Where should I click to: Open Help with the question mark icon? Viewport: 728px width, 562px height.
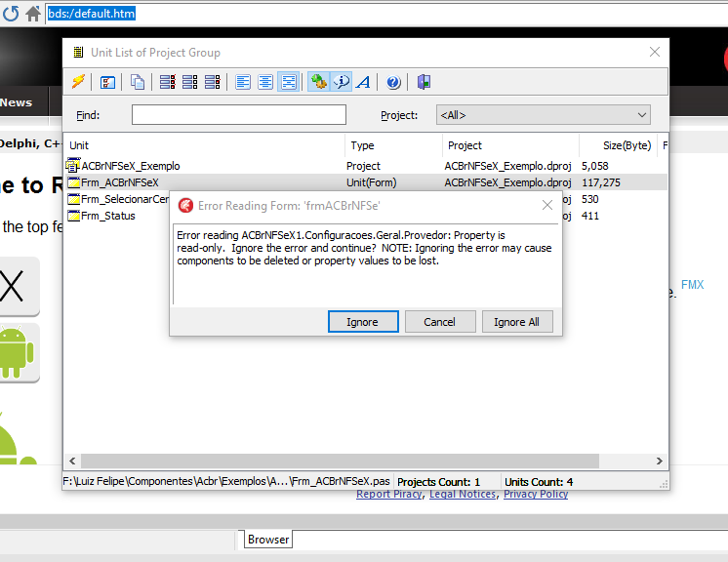click(x=393, y=82)
